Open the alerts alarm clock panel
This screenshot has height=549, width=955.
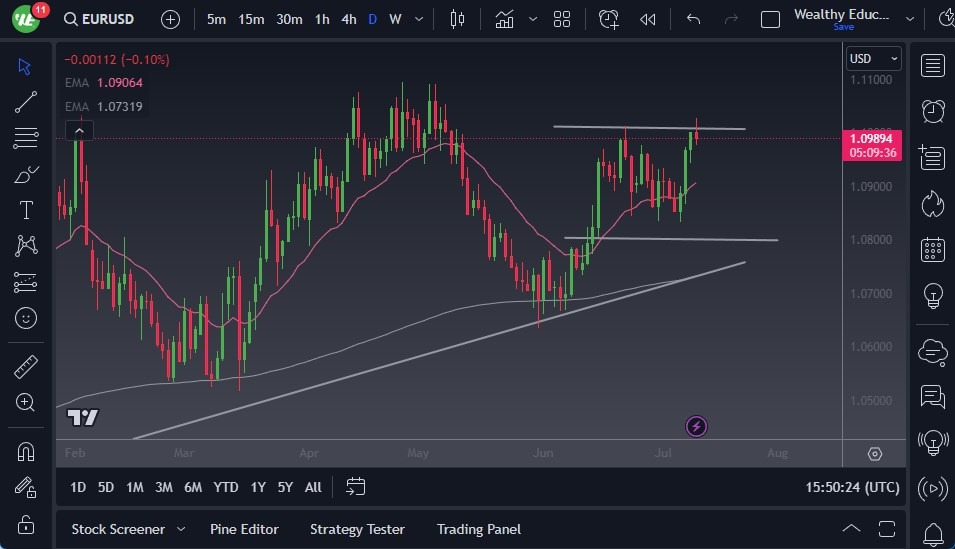tap(932, 111)
